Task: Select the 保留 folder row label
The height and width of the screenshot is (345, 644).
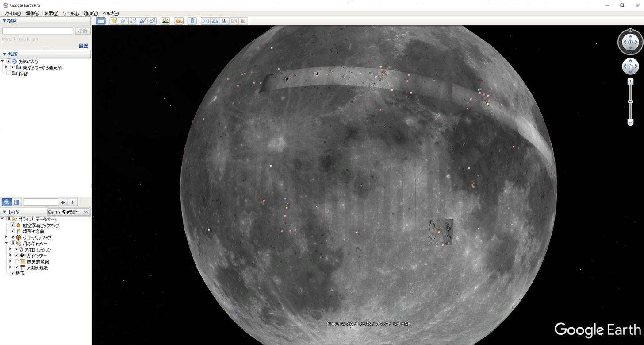Action: tap(23, 74)
